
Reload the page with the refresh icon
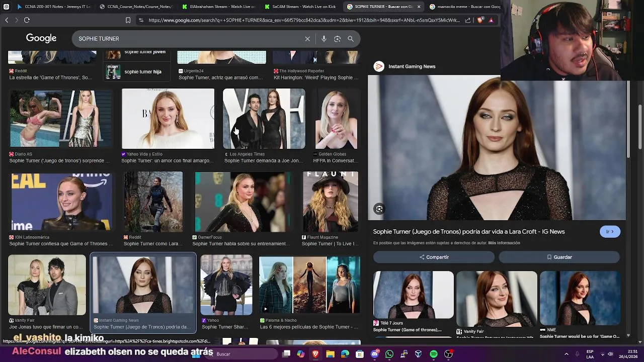click(27, 20)
